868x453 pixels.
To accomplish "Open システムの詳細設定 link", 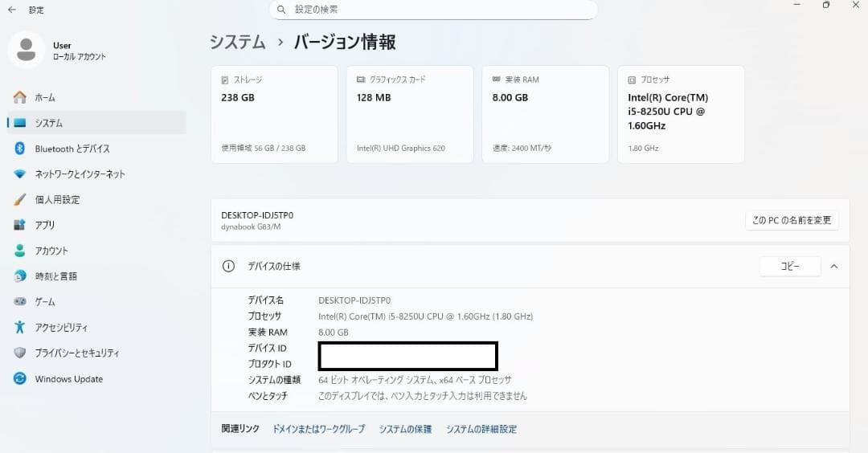I will [x=481, y=429].
